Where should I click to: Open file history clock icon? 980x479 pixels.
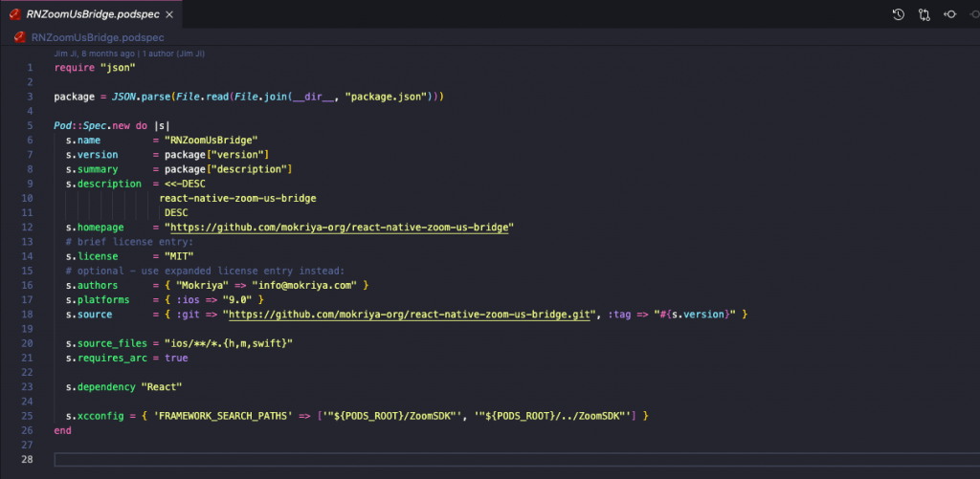(899, 14)
